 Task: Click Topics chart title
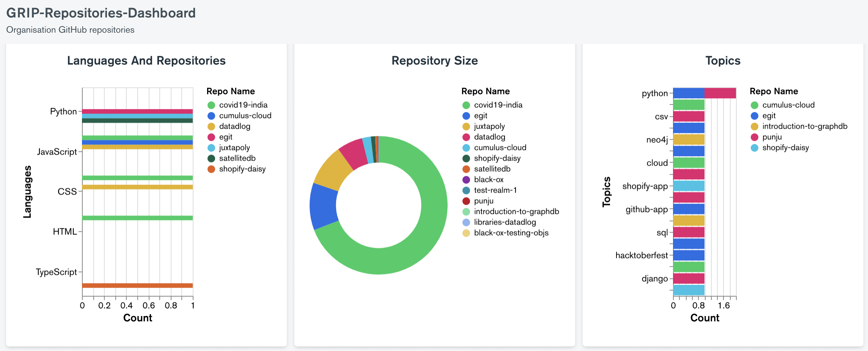pyautogui.click(x=723, y=61)
